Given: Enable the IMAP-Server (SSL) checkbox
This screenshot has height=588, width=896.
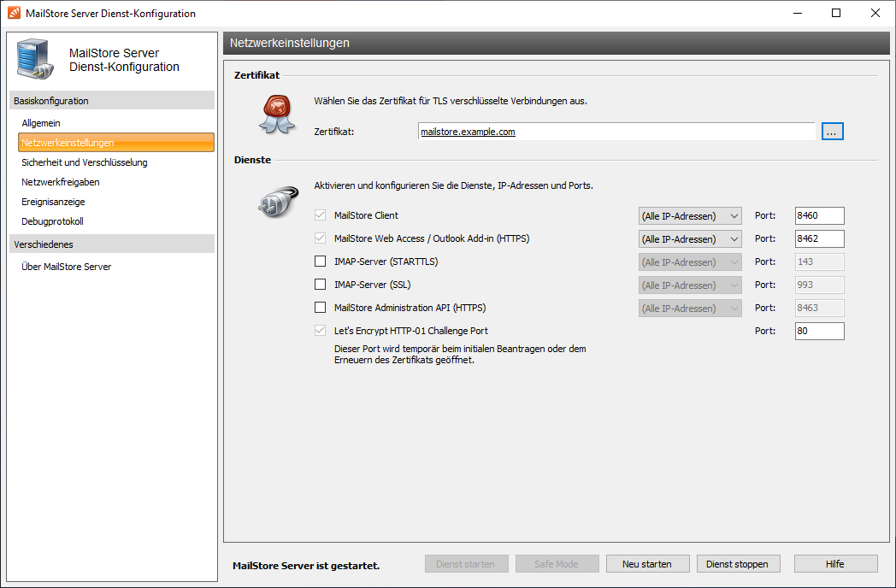Looking at the screenshot, I should click(x=320, y=285).
